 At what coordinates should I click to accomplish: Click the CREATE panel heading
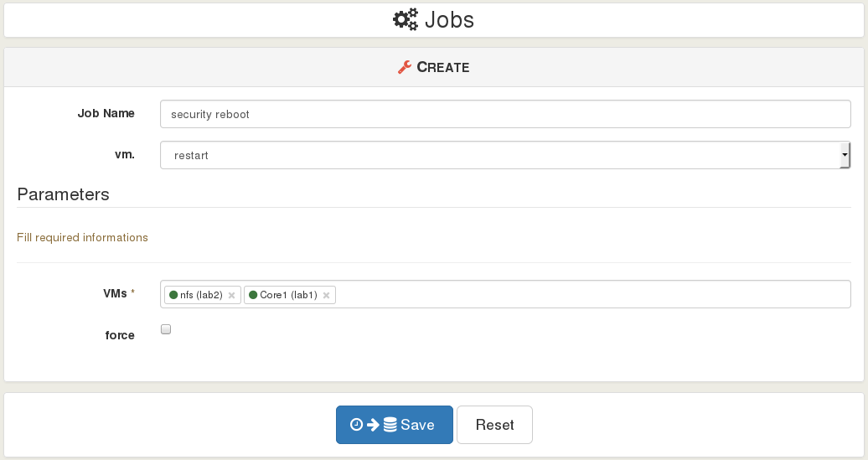(443, 67)
